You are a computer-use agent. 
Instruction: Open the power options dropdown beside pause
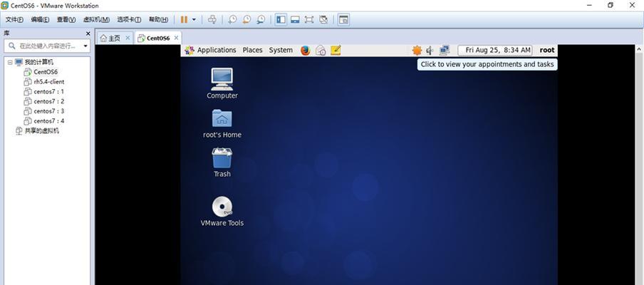coord(194,19)
